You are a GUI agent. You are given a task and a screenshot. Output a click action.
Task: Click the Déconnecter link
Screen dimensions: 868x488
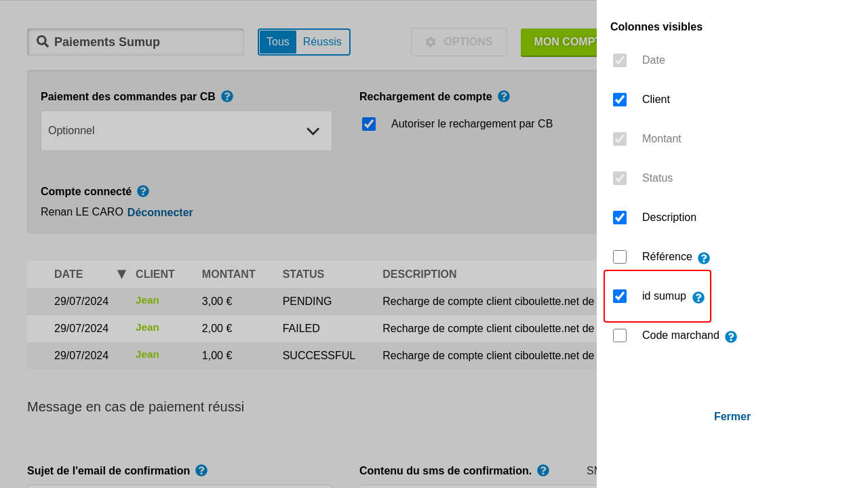[160, 213]
